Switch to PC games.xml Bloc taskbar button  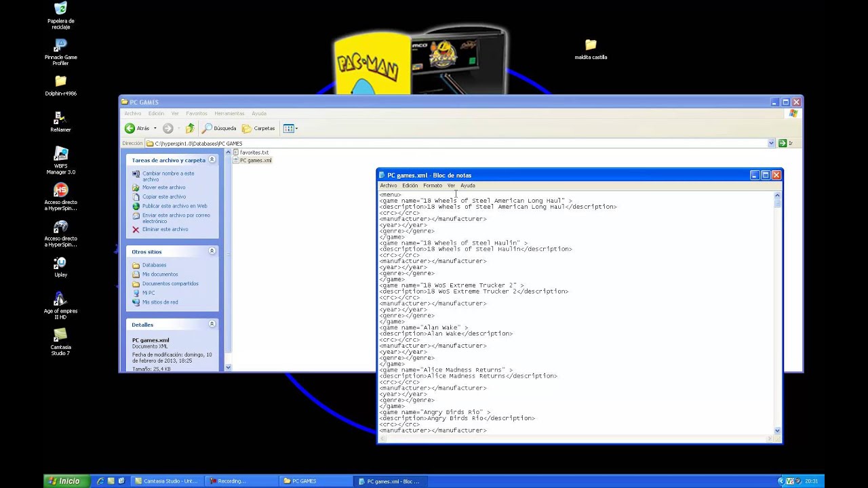pyautogui.click(x=391, y=481)
